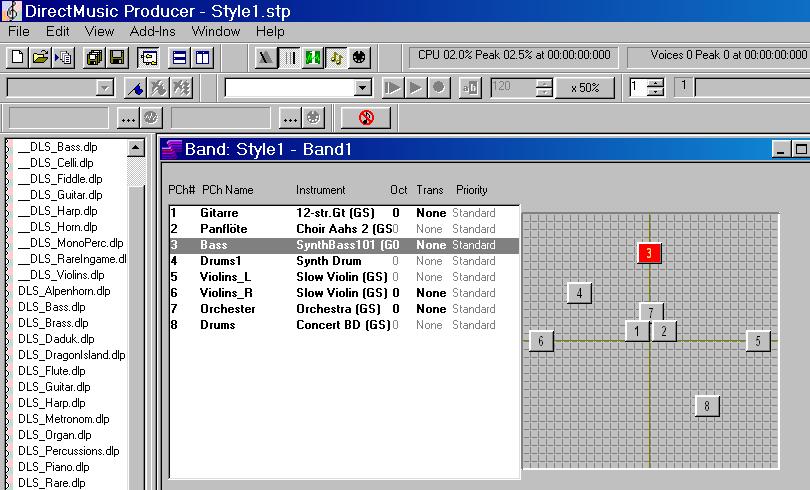The width and height of the screenshot is (810, 490).
Task: Select DLS_Alpenhorn.dlp in the file list
Action: (x=64, y=291)
